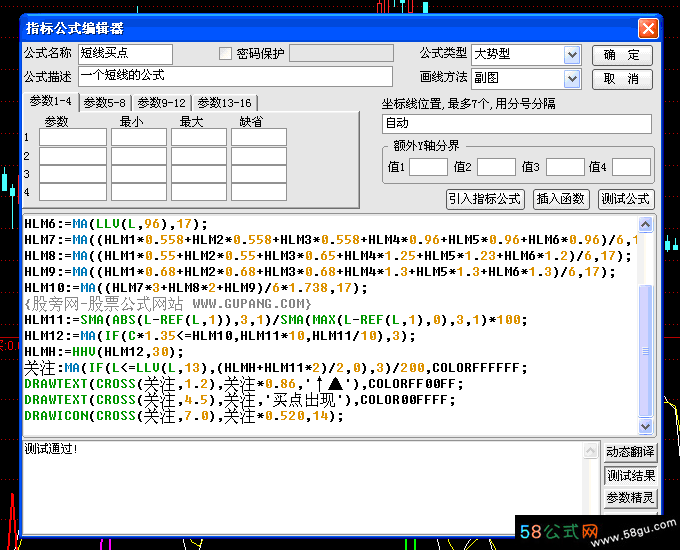Open the 参数13-16 tab
Viewport: 680px width, 550px height.
pyautogui.click(x=224, y=102)
